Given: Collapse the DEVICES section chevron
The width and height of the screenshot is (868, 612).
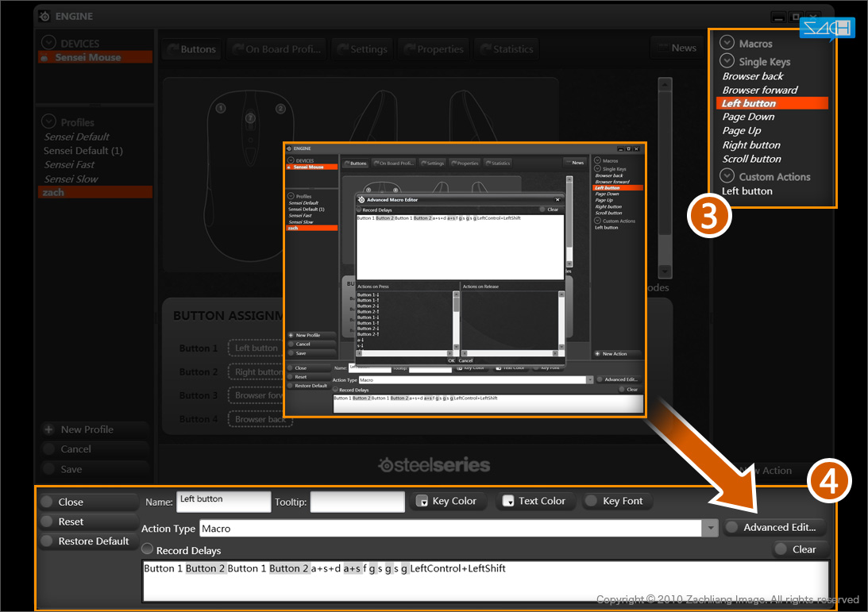Looking at the screenshot, I should [48, 43].
